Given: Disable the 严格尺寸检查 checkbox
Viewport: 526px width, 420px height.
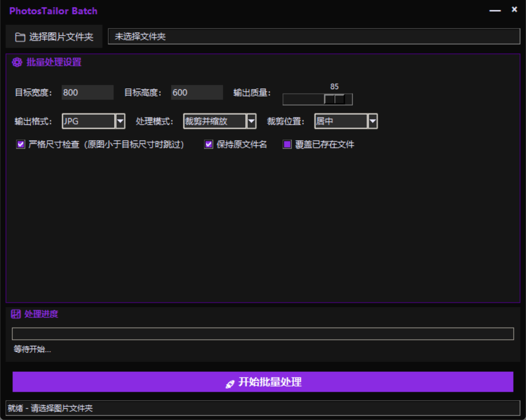Looking at the screenshot, I should [20, 145].
